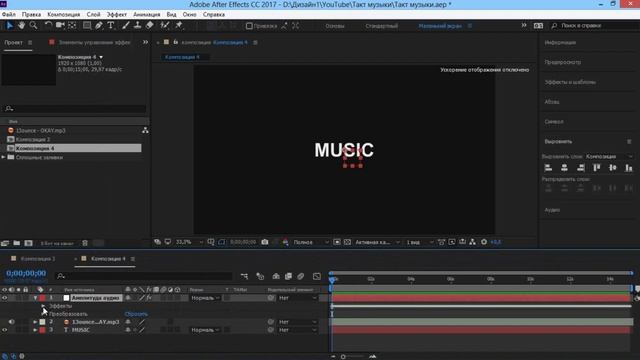640x360 pixels.
Task: Open Активная камера view dropdown
Action: [377, 242]
